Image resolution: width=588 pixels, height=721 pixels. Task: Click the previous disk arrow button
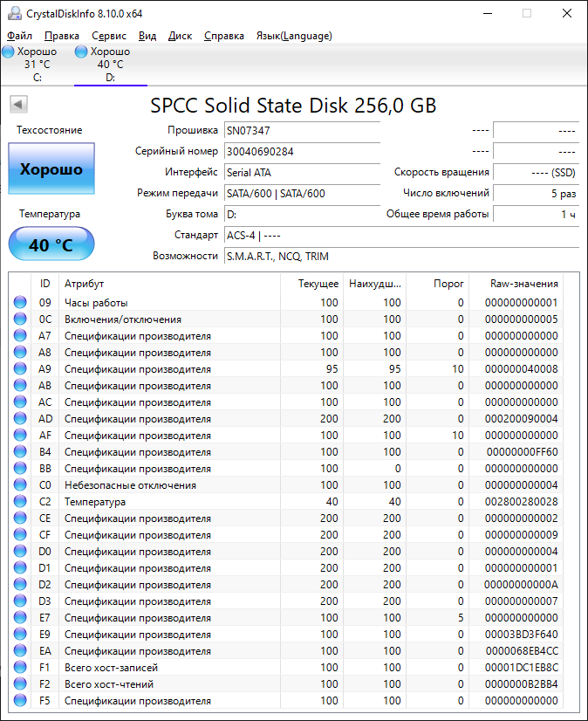[18, 105]
